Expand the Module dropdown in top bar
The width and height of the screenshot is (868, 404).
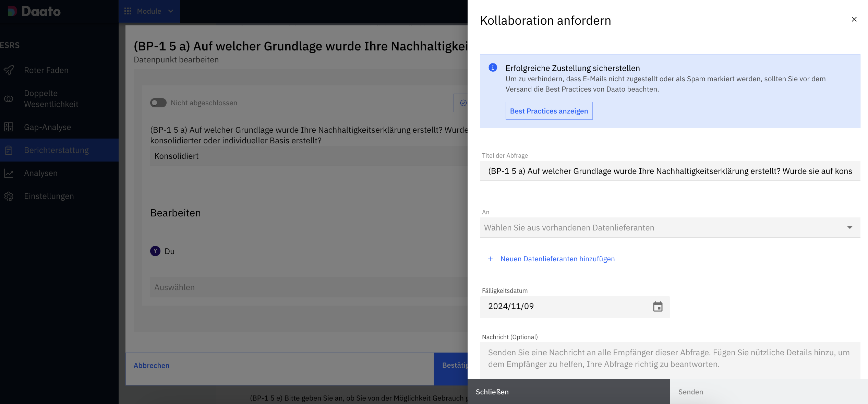[x=149, y=11]
